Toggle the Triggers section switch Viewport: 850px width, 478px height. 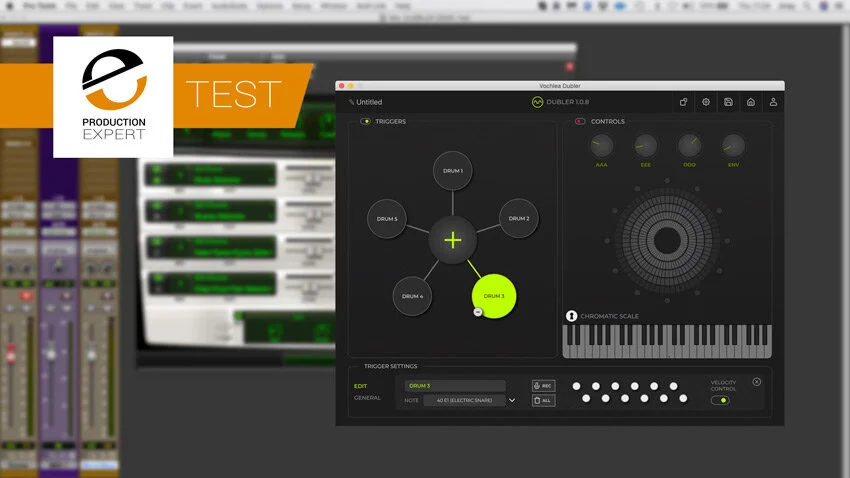point(365,121)
